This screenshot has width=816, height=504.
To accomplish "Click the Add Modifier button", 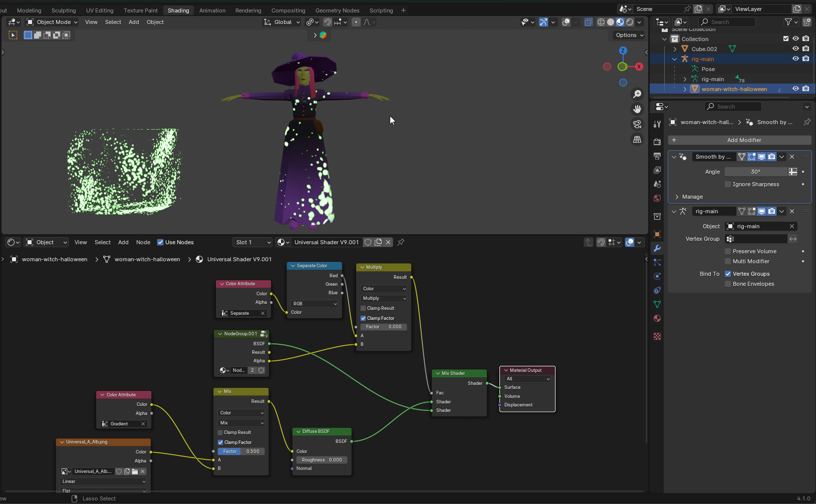I will pyautogui.click(x=744, y=140).
